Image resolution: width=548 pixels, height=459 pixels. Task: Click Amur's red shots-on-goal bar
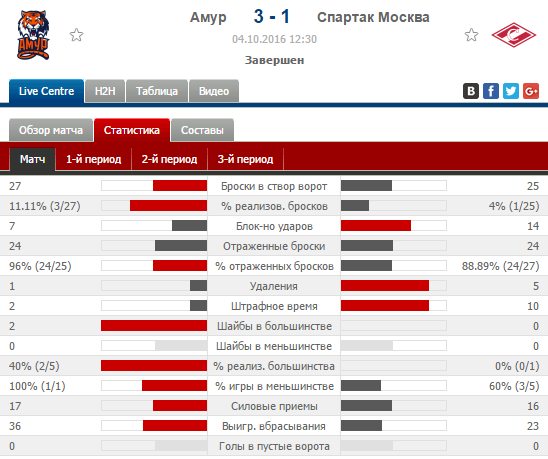(x=180, y=186)
